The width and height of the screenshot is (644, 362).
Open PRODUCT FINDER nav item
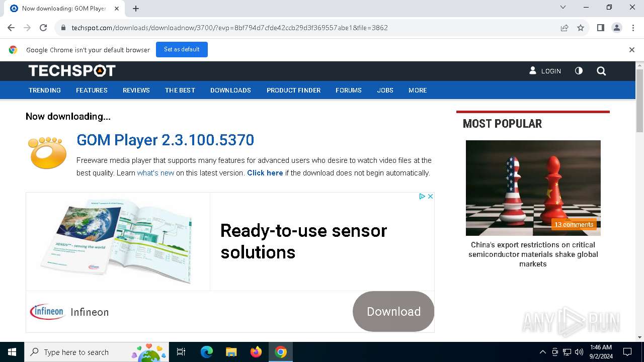[293, 90]
